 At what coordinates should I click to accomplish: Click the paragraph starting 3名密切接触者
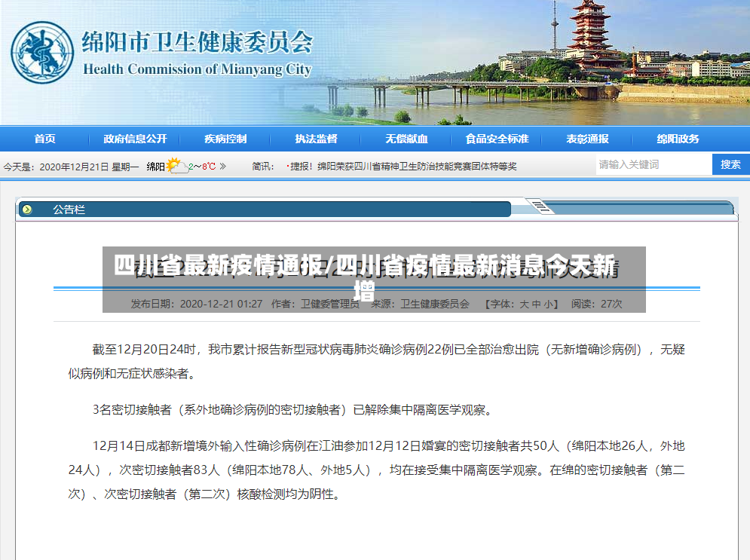[x=292, y=410]
